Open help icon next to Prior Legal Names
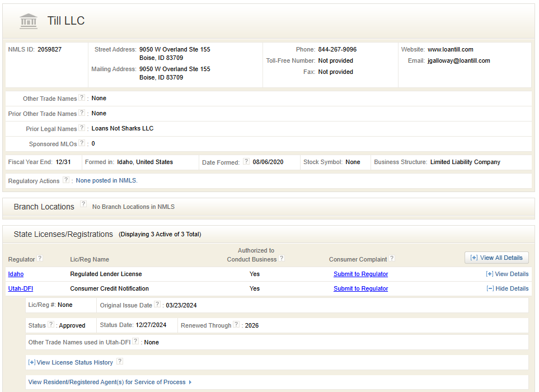Image resolution: width=539 pixels, height=392 pixels. pyautogui.click(x=82, y=128)
